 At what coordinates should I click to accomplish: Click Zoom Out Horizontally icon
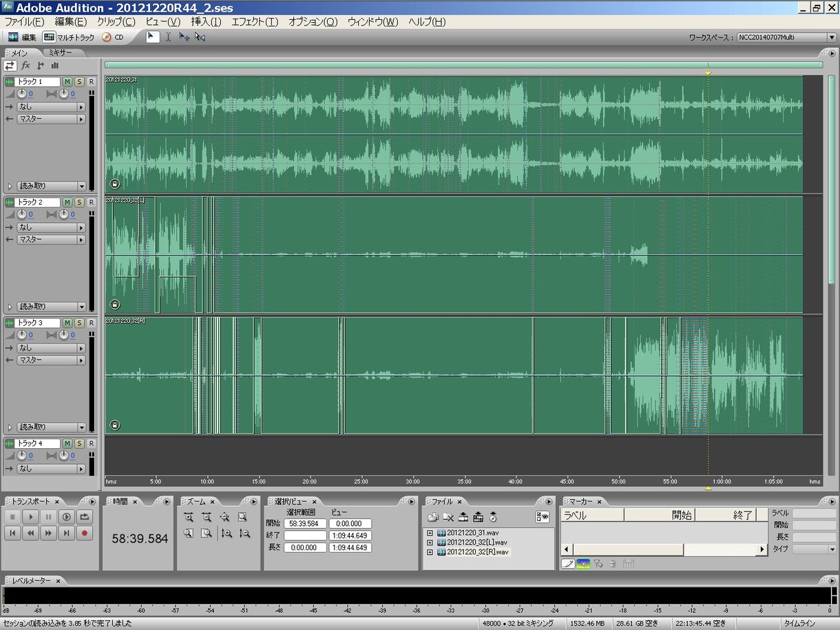(x=206, y=517)
